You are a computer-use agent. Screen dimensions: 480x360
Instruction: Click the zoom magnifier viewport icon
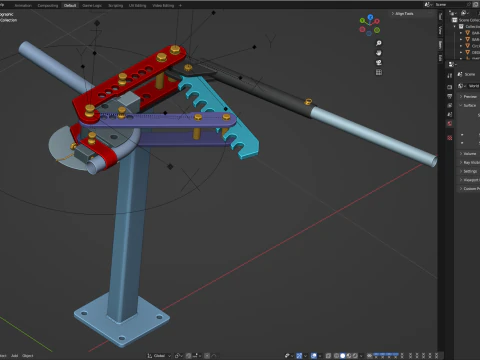point(379,43)
